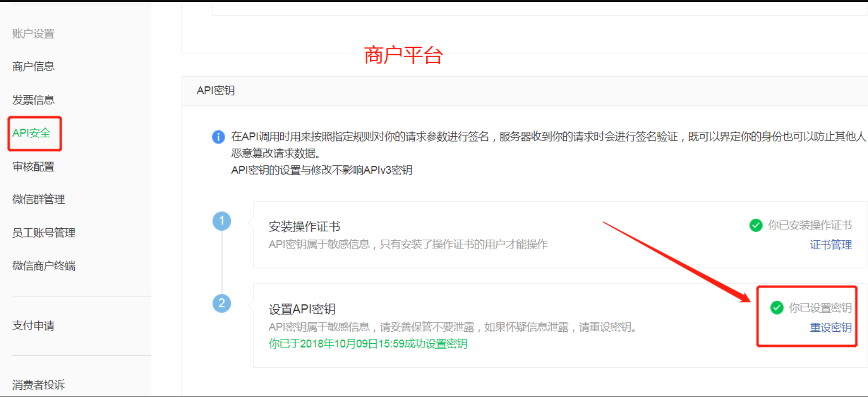The image size is (868, 397).
Task: Click the 账户设置 sidebar heading
Action: coord(34,34)
